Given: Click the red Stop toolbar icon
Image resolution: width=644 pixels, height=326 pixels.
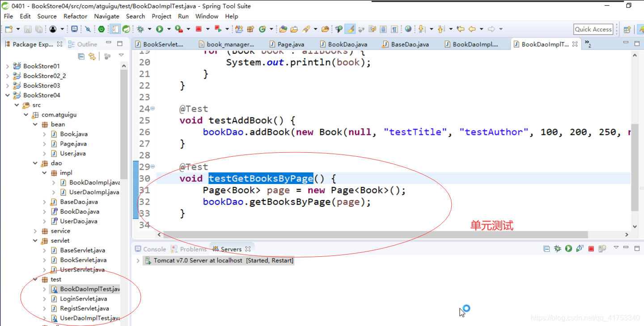Looking at the screenshot, I should pyautogui.click(x=199, y=29).
